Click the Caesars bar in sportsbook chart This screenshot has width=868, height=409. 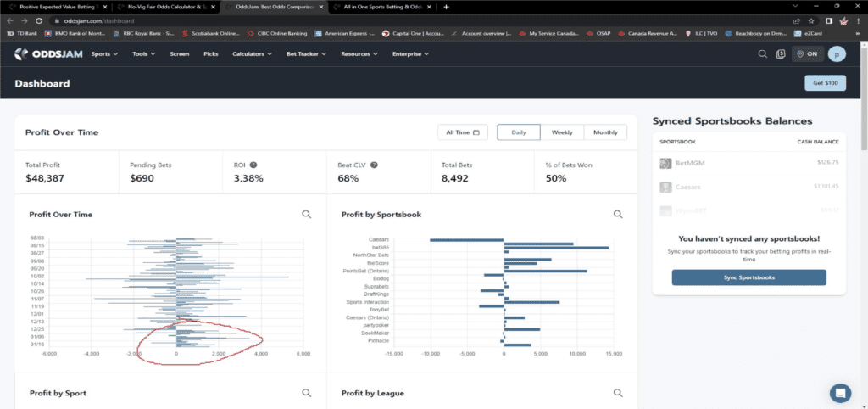(x=467, y=240)
